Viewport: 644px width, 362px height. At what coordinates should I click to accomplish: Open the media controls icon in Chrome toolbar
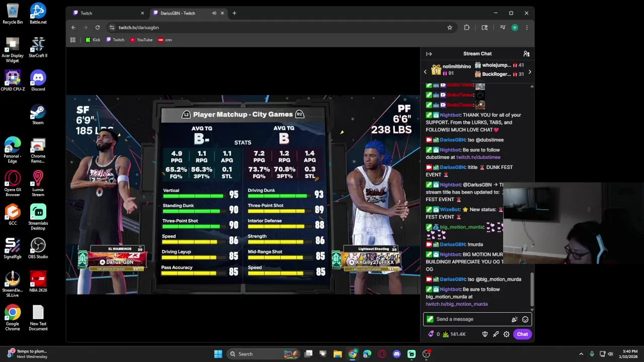coord(503,28)
